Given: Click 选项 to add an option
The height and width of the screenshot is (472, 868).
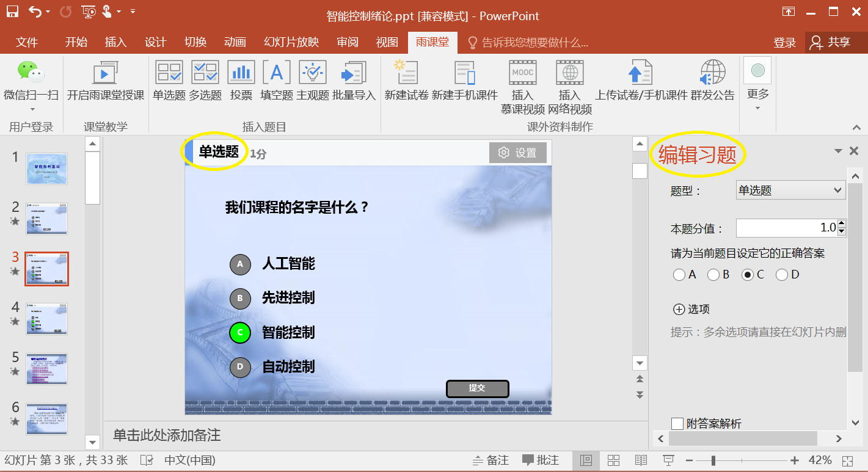Looking at the screenshot, I should pyautogui.click(x=691, y=310).
